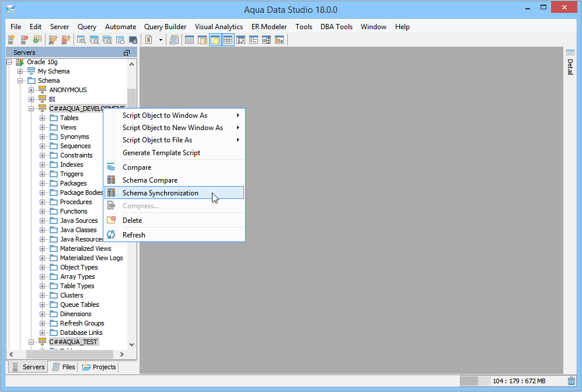This screenshot has width=582, height=392.
Task: Select the Sequences tree folder
Action: click(x=75, y=146)
